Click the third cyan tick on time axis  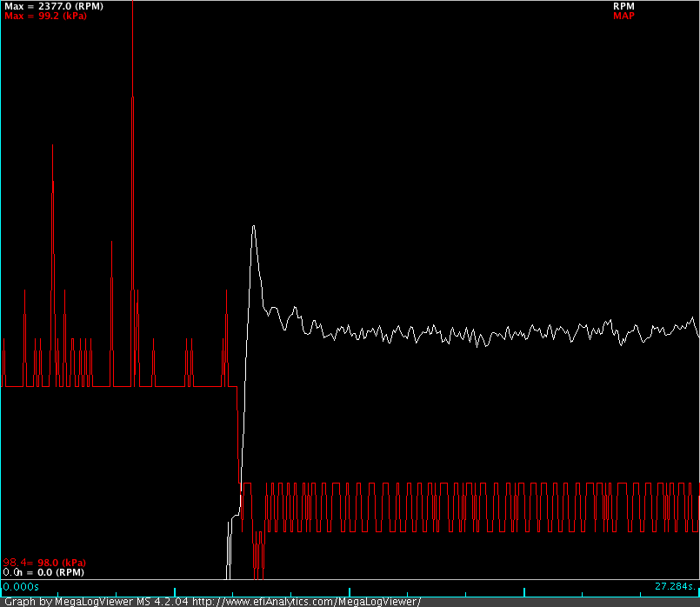[523, 590]
